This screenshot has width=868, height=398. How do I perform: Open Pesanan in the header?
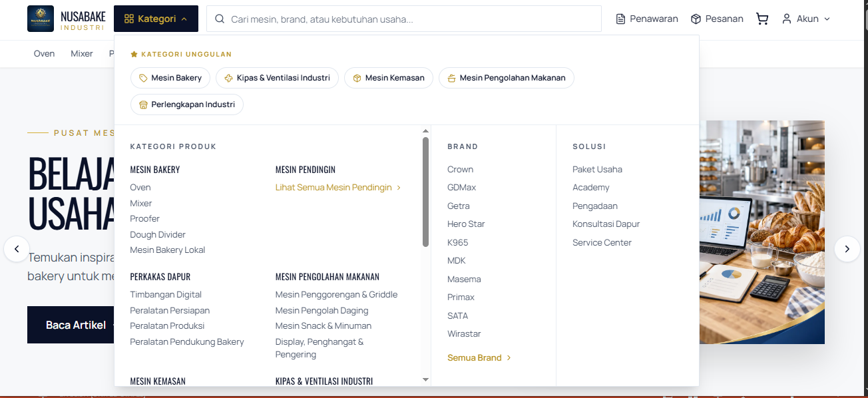click(x=717, y=19)
